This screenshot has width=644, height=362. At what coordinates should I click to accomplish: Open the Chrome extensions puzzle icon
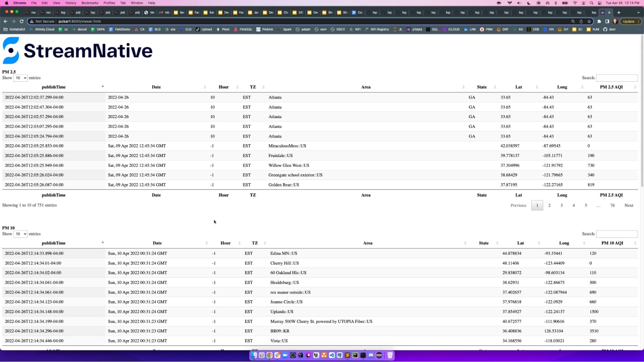(599, 21)
